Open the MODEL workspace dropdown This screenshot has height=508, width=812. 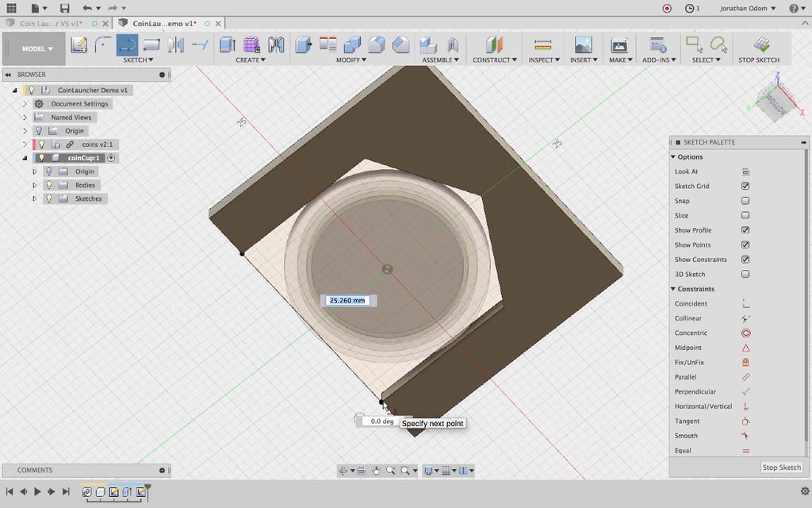[x=38, y=48]
